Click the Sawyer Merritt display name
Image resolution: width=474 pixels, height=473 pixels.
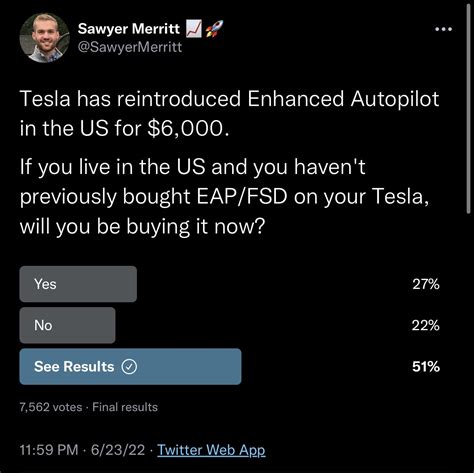pyautogui.click(x=129, y=29)
